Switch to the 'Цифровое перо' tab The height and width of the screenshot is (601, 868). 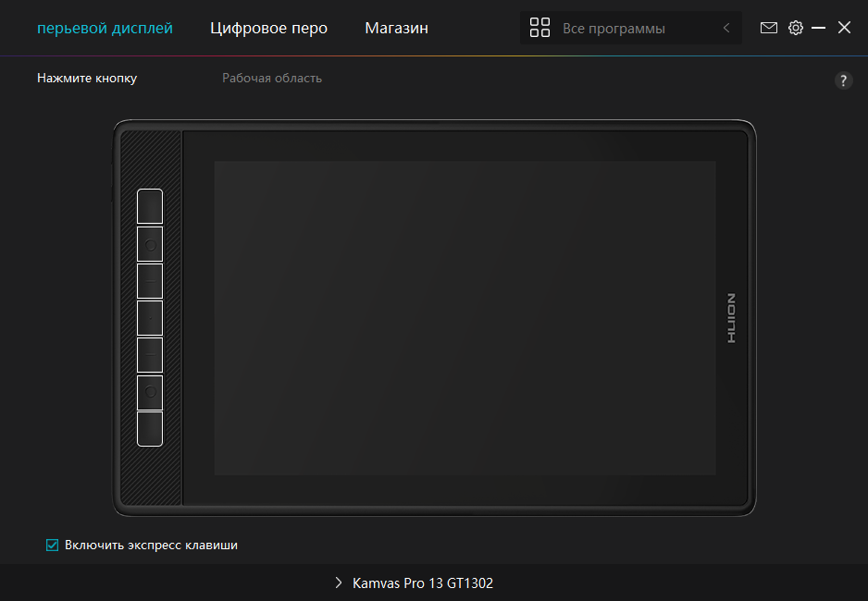pos(268,28)
